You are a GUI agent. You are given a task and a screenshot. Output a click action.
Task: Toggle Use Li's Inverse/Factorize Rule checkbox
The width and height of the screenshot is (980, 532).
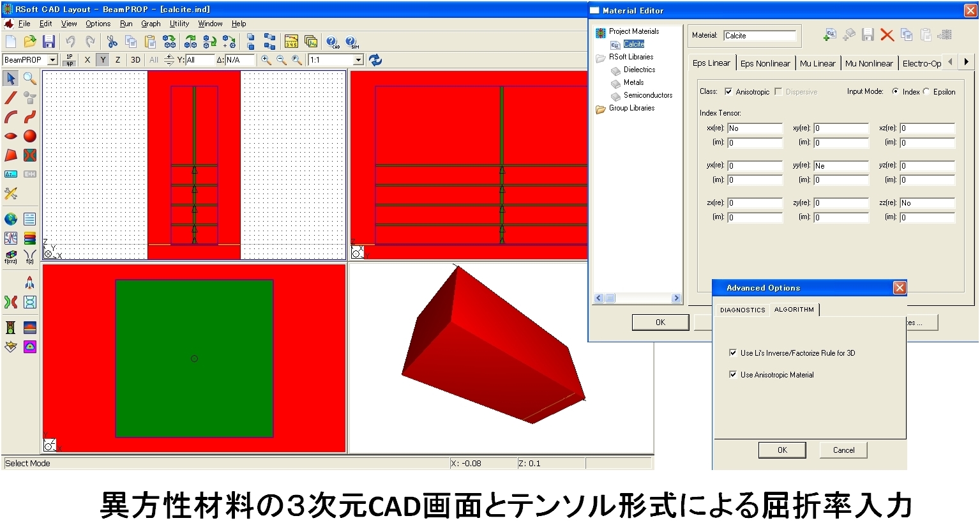[733, 353]
